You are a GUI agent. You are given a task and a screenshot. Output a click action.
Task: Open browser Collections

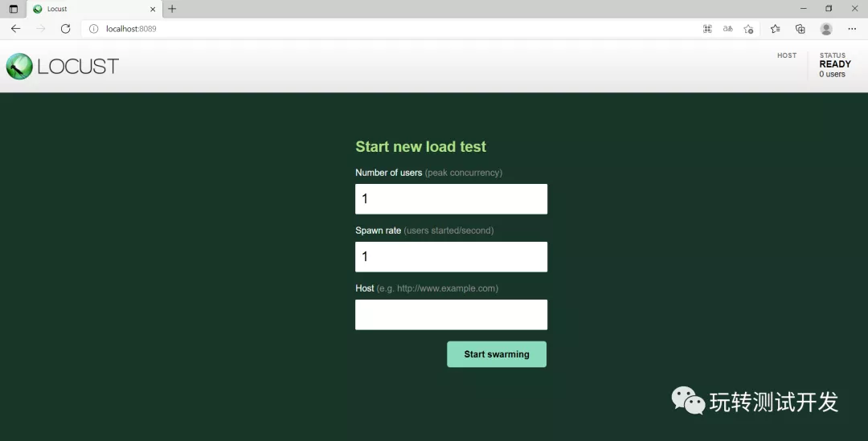click(x=800, y=29)
